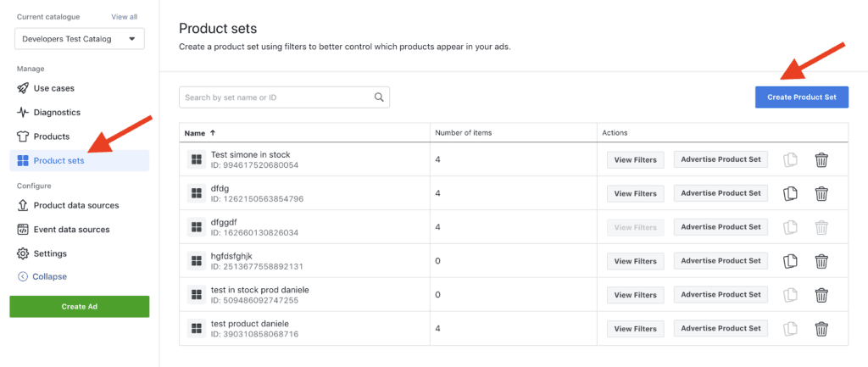This screenshot has height=367, width=868.
Task: Click the search magnifier icon
Action: pos(380,97)
